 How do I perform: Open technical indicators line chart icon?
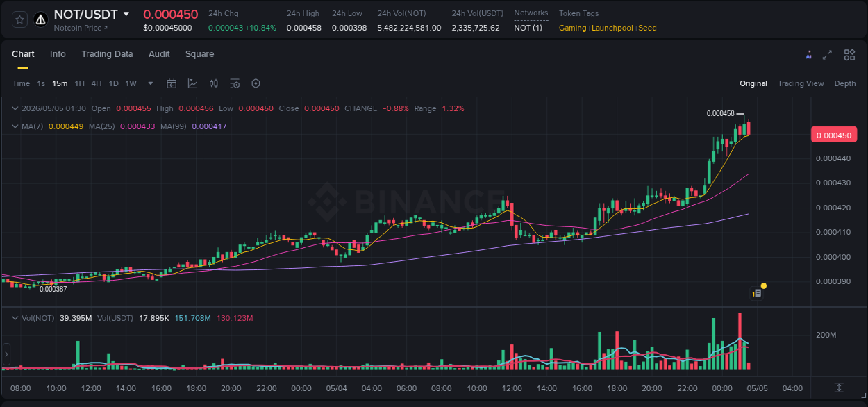coord(192,83)
